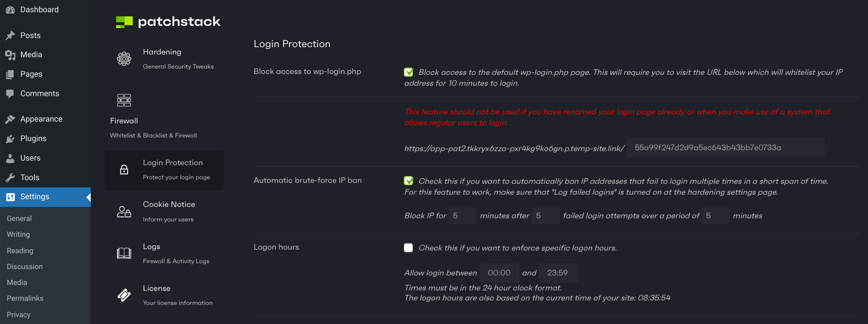Click the License ticket icon

point(124,295)
